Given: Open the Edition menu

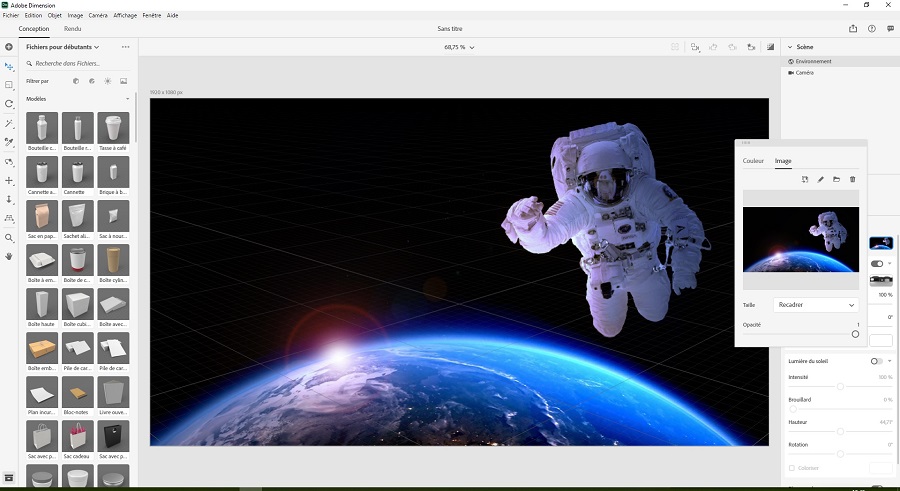Looking at the screenshot, I should (33, 16).
